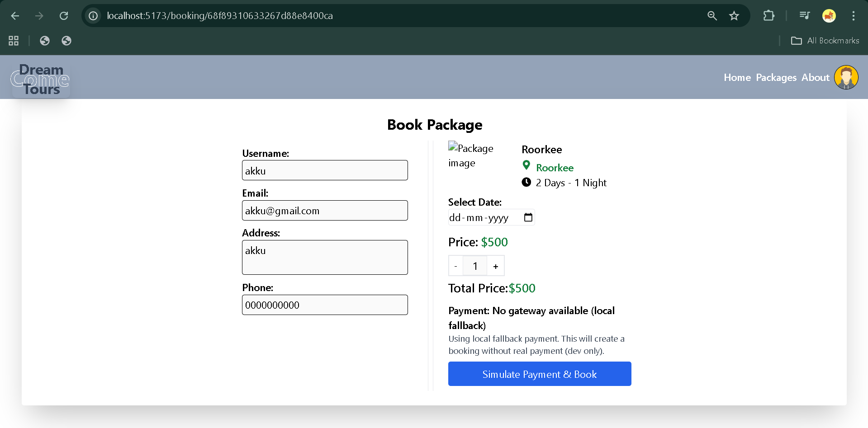Reload the booking page

(x=64, y=16)
